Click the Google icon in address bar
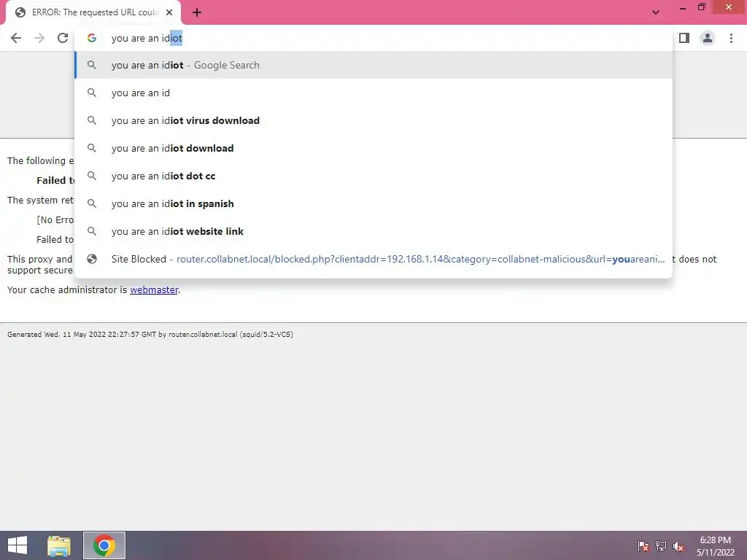The image size is (747, 560). 92,38
